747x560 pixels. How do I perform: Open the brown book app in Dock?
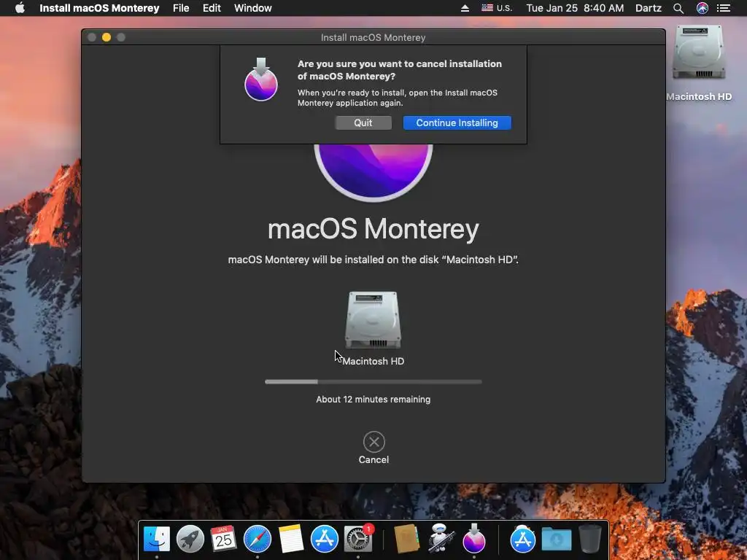pyautogui.click(x=406, y=539)
